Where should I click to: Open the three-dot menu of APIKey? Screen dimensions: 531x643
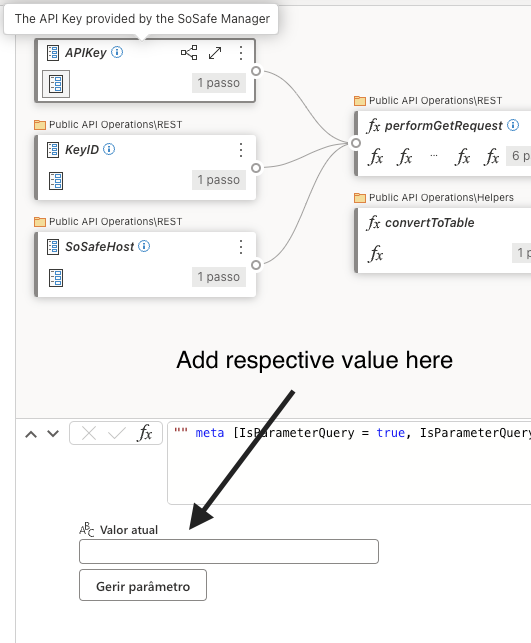241,53
